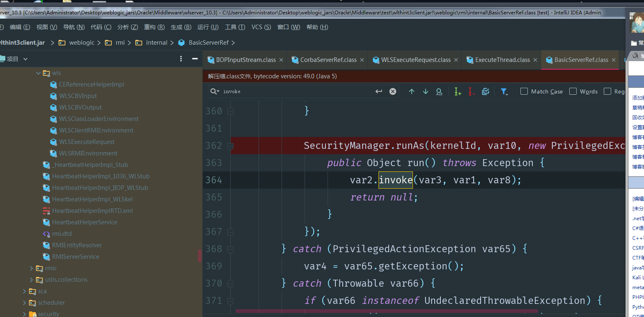Open the 分析 (Z) menu
The height and width of the screenshot is (317, 644).
(x=128, y=27)
